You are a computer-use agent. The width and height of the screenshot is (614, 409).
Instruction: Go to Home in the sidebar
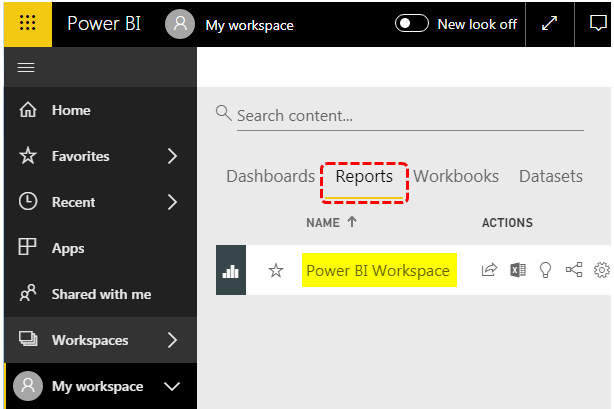click(100, 110)
